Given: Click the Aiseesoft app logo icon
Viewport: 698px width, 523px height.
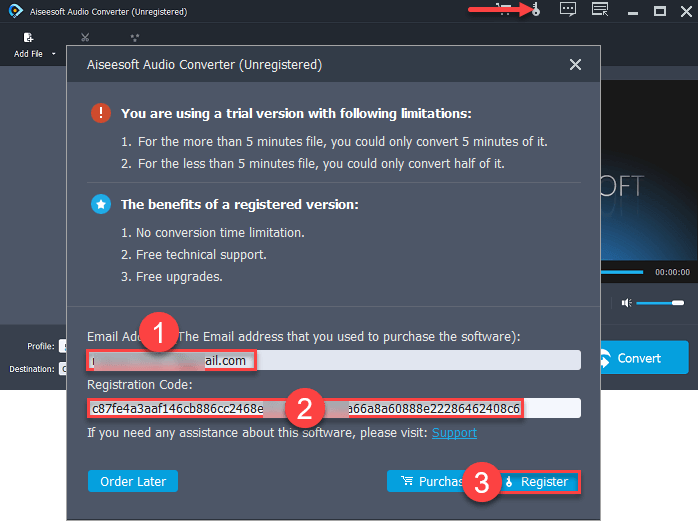Looking at the screenshot, I should [14, 11].
